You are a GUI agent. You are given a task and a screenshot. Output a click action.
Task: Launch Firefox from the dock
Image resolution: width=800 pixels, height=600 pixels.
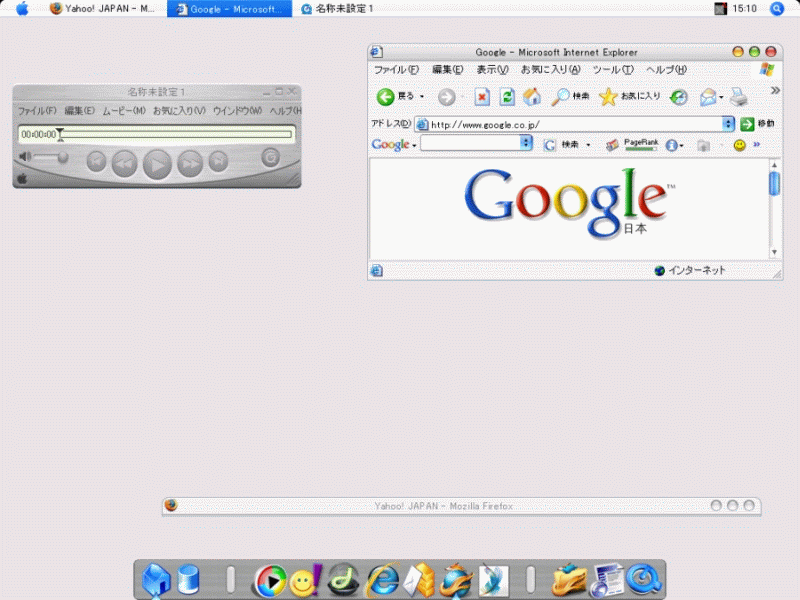pos(457,580)
